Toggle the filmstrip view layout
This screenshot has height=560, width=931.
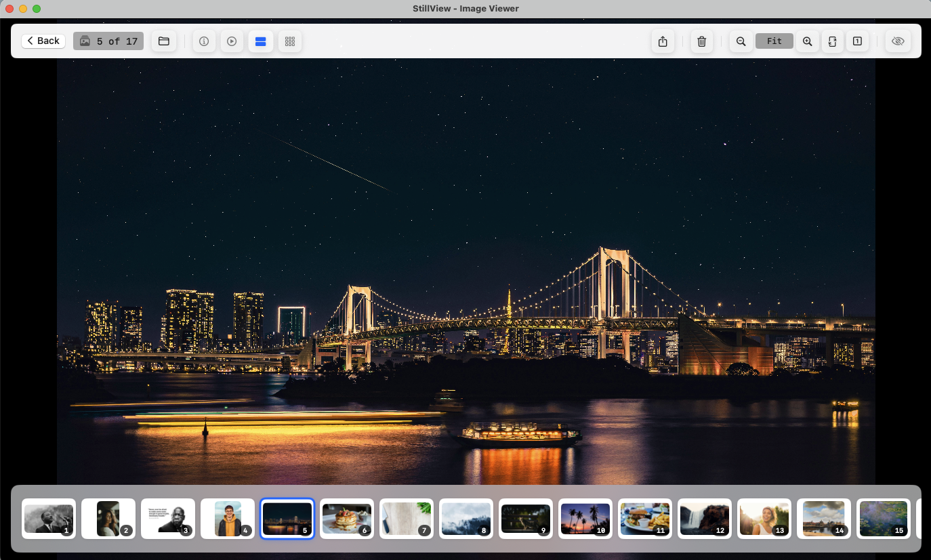pyautogui.click(x=260, y=41)
